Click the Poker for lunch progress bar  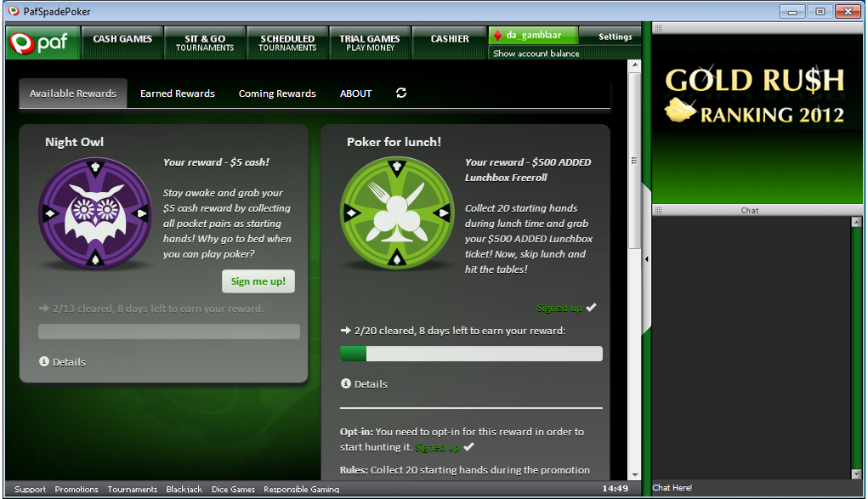pos(471,354)
